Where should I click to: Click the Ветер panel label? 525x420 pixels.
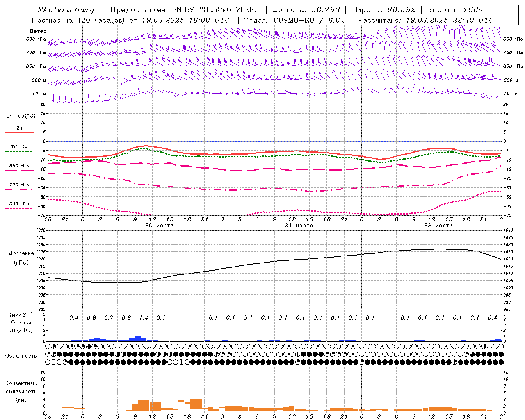tap(38, 31)
